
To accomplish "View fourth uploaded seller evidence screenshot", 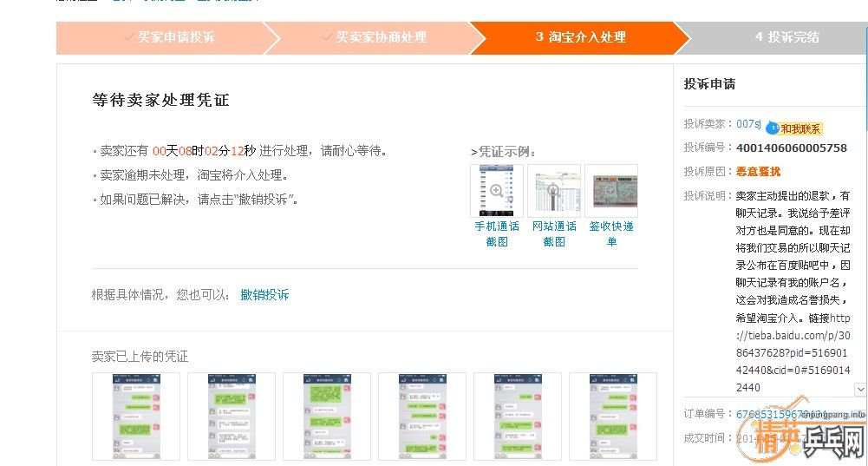I will 422,417.
